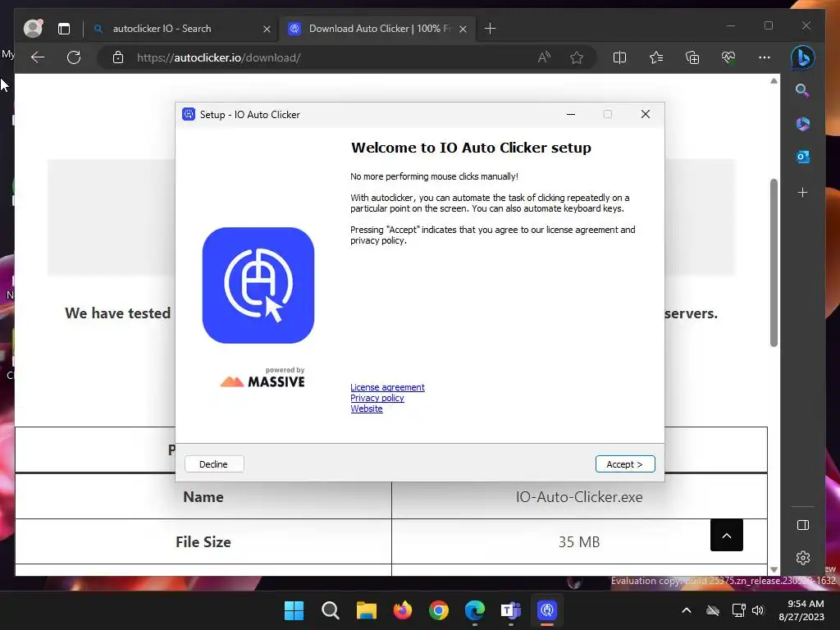Image resolution: width=840 pixels, height=630 pixels.
Task: Launch Firefox from the taskbar
Action: click(402, 610)
